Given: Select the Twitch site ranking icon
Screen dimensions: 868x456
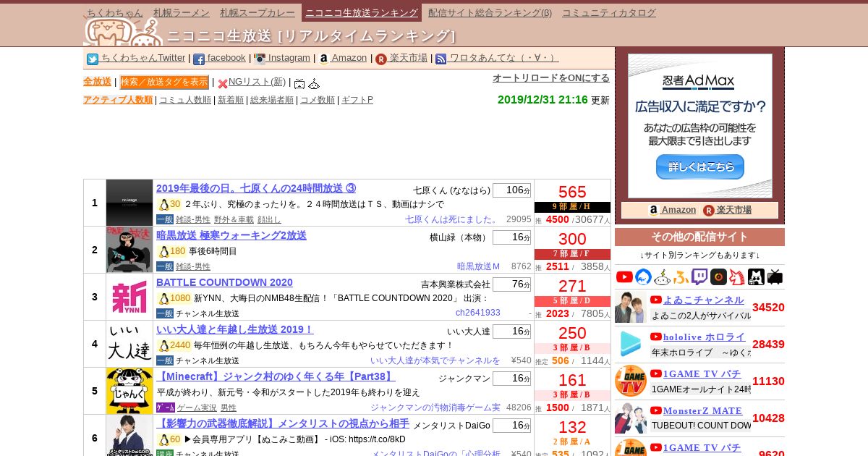Looking at the screenshot, I should [699, 276].
